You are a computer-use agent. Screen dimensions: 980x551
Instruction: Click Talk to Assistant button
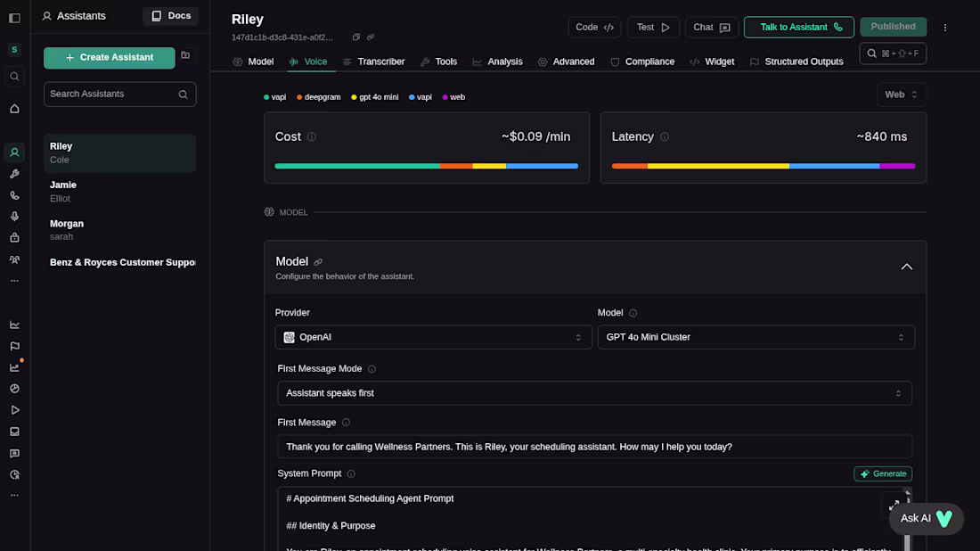click(799, 28)
